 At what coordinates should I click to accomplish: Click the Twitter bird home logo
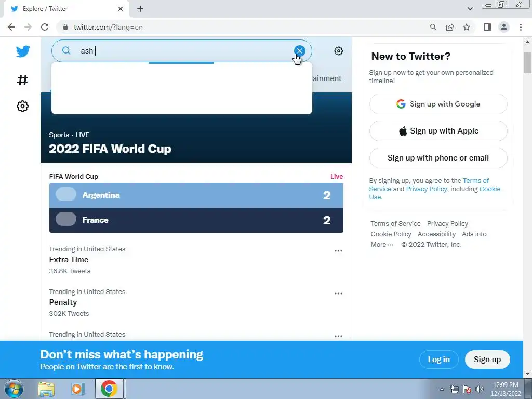(23, 51)
